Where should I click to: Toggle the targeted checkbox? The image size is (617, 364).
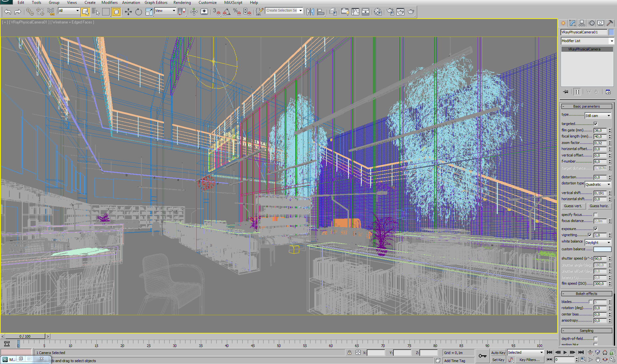pyautogui.click(x=595, y=124)
